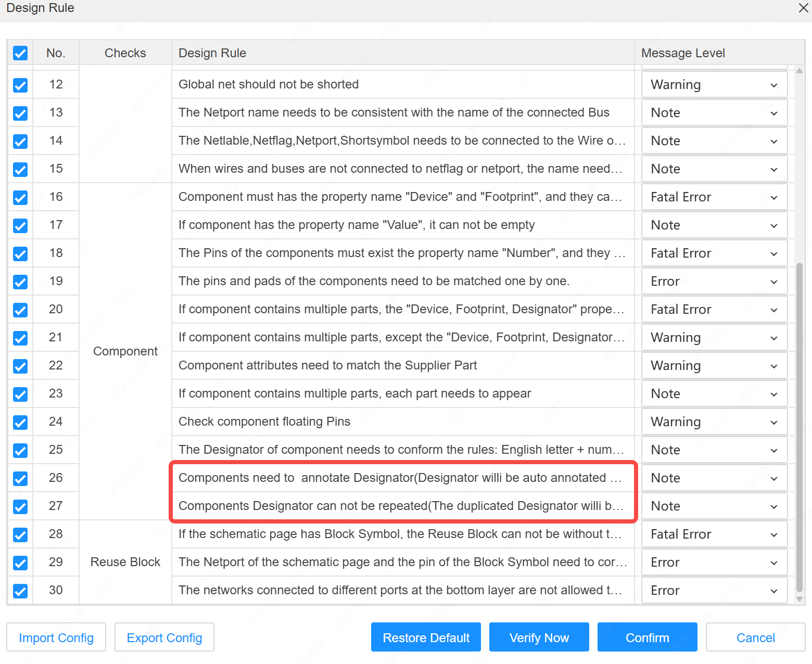Uncheck rule 26 annotate Designator checkbox
The image size is (812, 664).
coord(20,478)
